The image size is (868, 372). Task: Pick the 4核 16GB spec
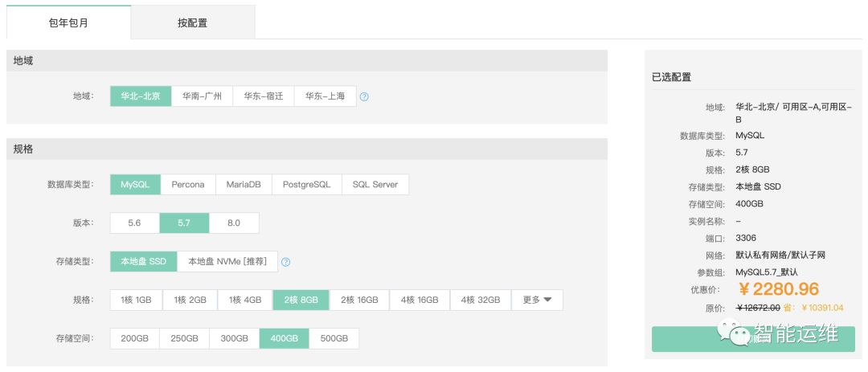tap(420, 300)
